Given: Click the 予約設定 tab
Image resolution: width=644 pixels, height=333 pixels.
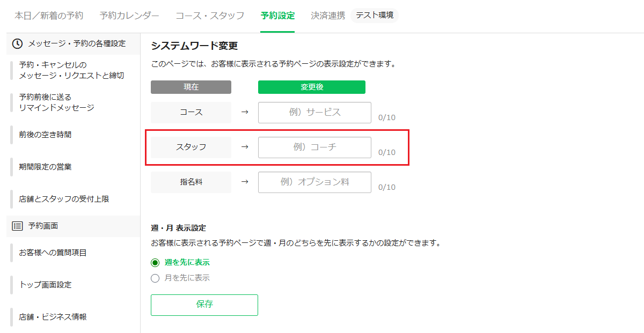Looking at the screenshot, I should (277, 16).
